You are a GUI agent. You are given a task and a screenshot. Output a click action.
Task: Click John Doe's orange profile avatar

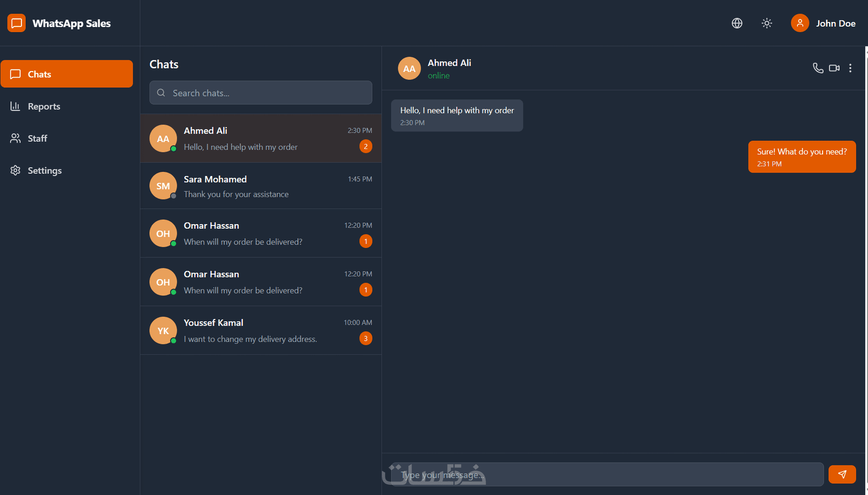click(800, 23)
